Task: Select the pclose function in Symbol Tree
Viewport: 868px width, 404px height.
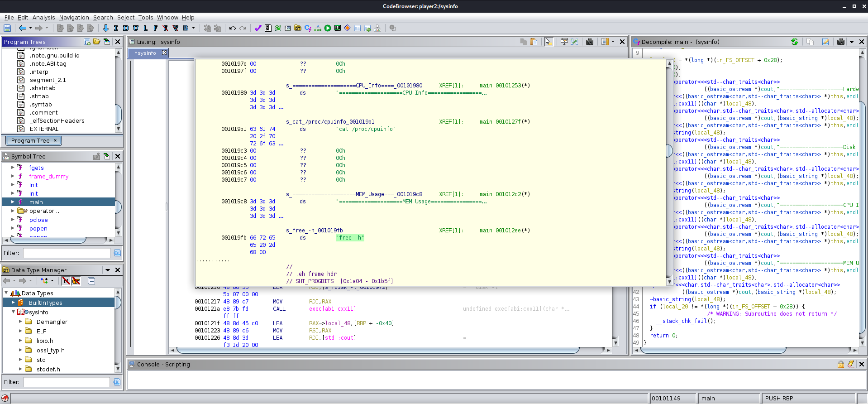Action: (x=38, y=220)
